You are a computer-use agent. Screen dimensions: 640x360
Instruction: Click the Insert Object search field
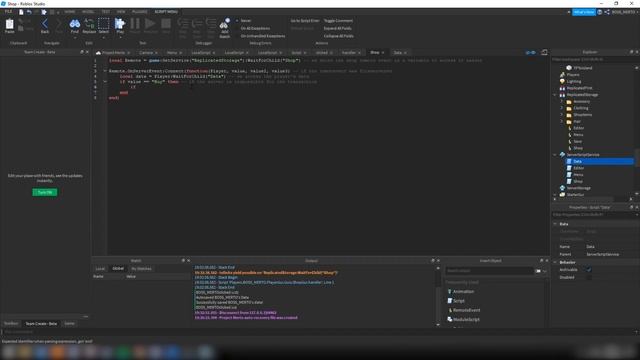(489, 271)
